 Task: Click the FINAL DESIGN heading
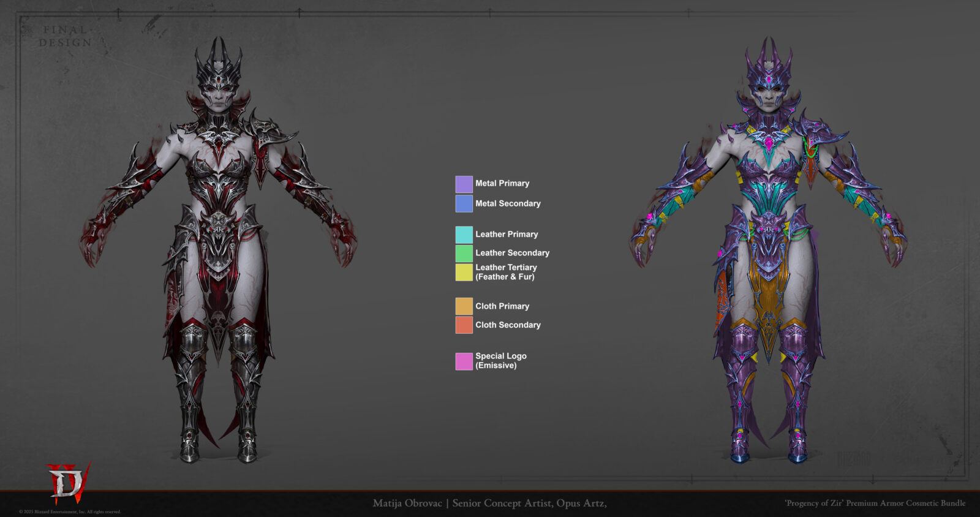pos(65,36)
